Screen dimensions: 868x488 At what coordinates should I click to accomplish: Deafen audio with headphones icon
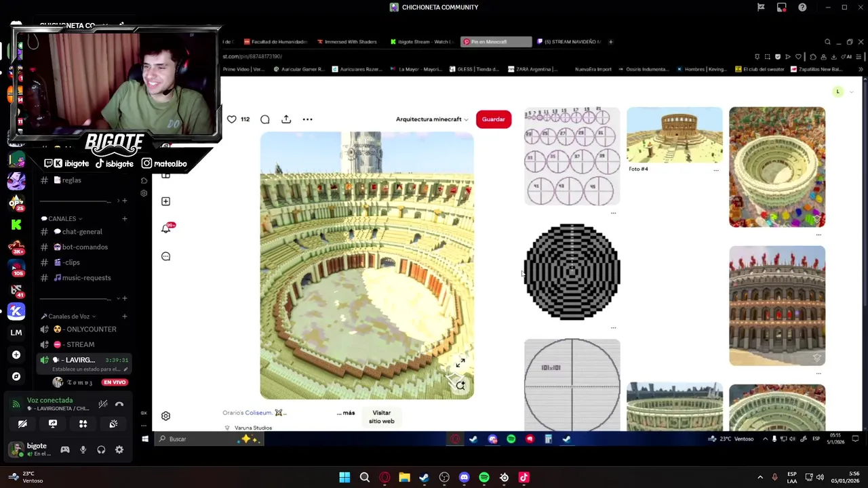[x=101, y=449]
